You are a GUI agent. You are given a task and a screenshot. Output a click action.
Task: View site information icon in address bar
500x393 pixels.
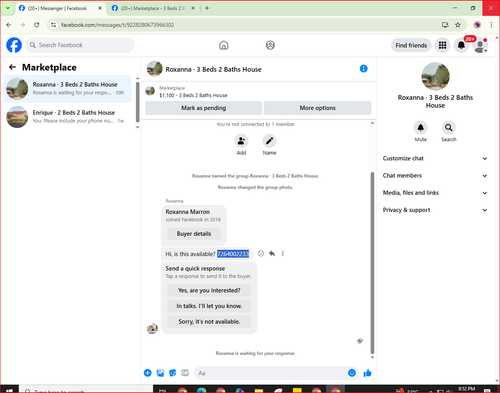[x=53, y=25]
